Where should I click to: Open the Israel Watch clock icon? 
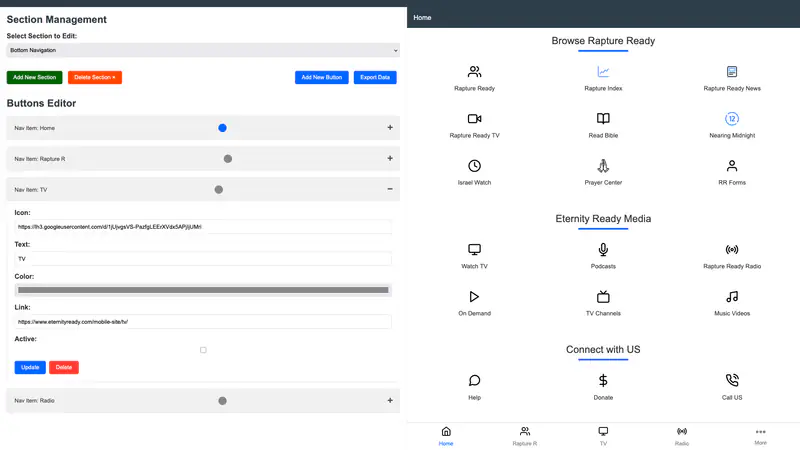[x=474, y=166]
